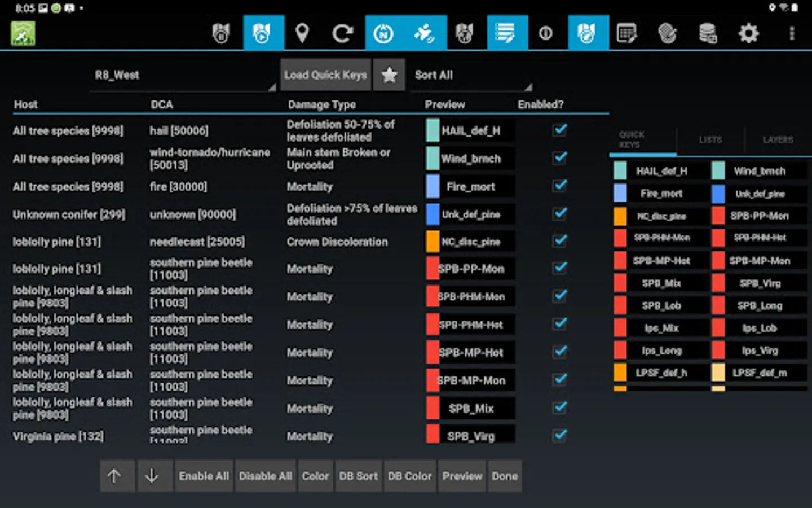Open the data table icon in toolbar

pos(628,33)
